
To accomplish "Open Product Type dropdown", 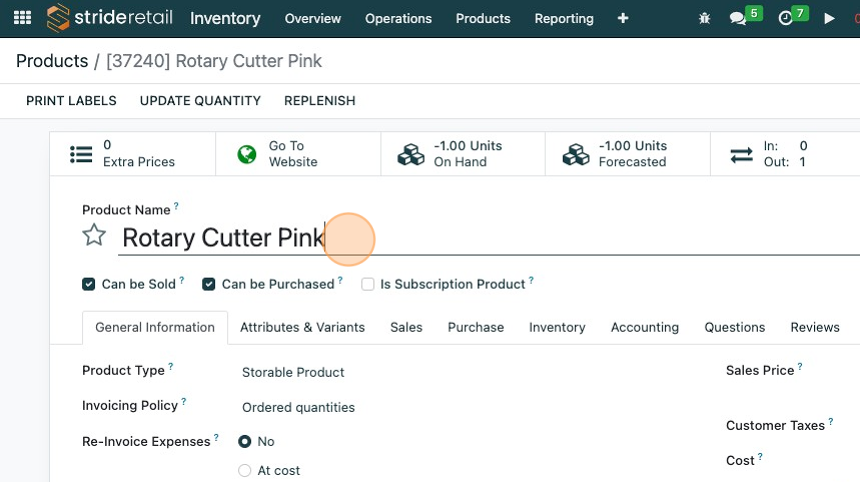I will click(x=293, y=372).
